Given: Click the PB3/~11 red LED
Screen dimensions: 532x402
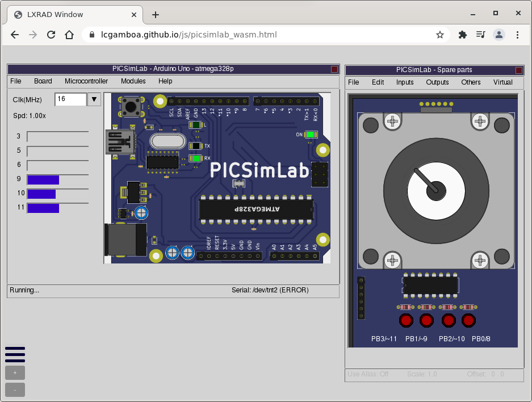Looking at the screenshot, I should click(406, 321).
